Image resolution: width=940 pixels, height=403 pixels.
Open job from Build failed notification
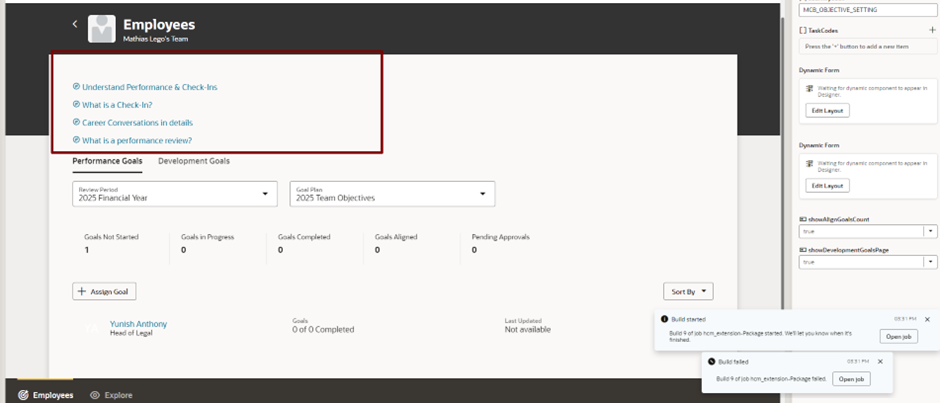(851, 379)
